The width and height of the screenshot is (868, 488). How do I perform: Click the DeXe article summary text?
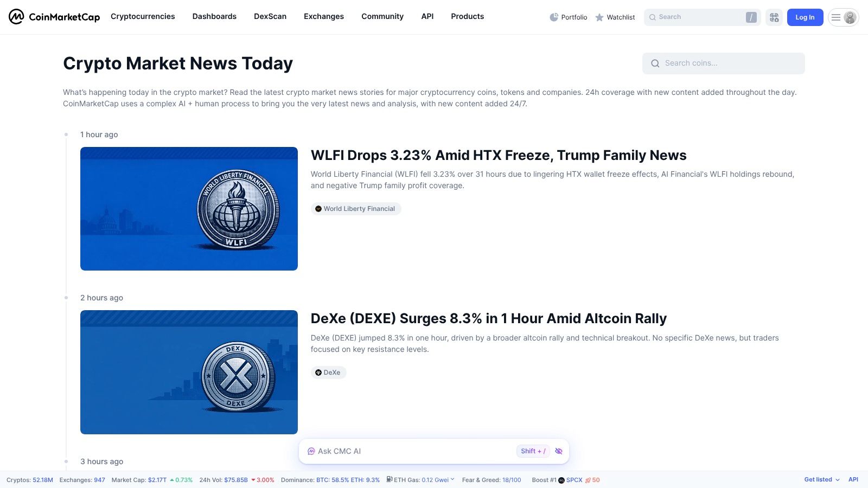[x=545, y=343]
